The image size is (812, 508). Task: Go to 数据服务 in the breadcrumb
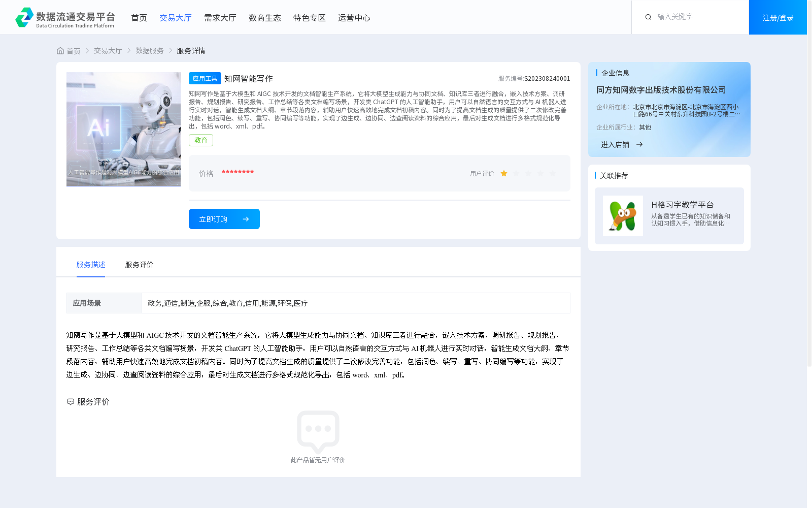[x=150, y=51]
